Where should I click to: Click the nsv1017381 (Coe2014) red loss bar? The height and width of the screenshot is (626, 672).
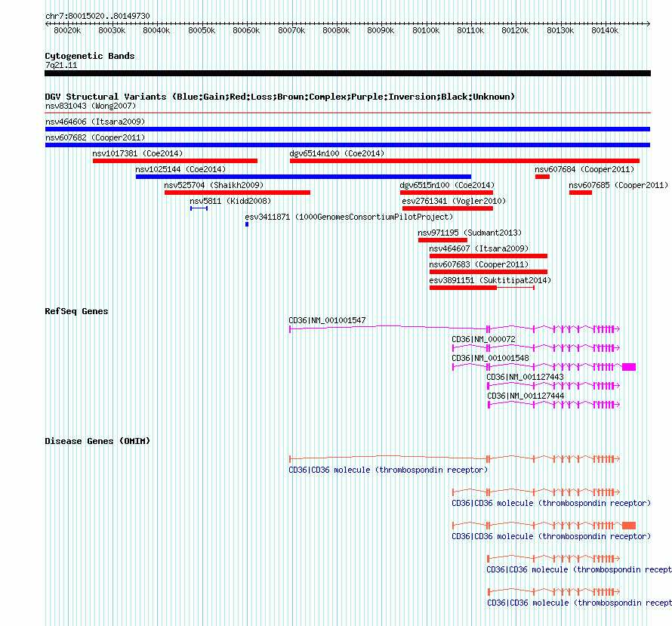click(175, 161)
